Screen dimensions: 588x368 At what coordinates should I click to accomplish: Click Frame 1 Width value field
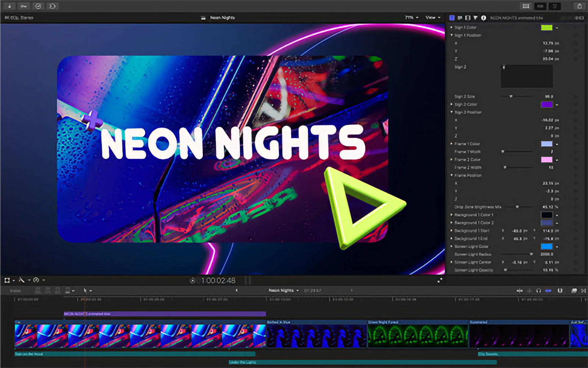coord(552,152)
